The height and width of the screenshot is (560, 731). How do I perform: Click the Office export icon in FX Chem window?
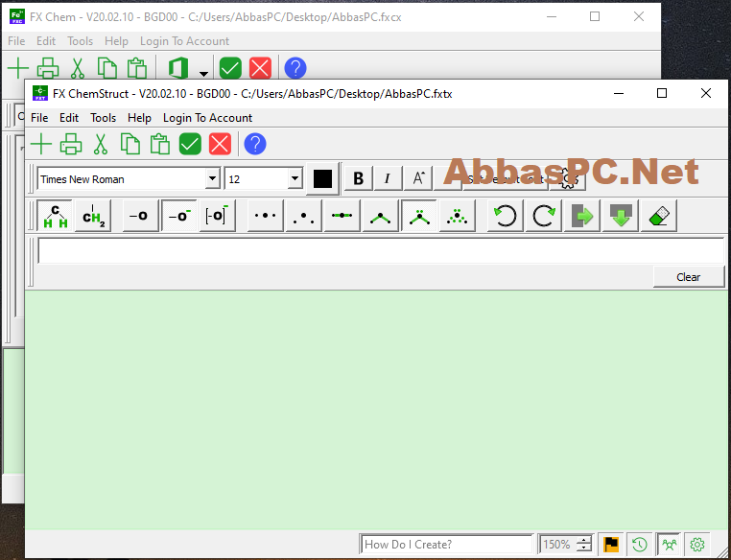pyautogui.click(x=178, y=68)
